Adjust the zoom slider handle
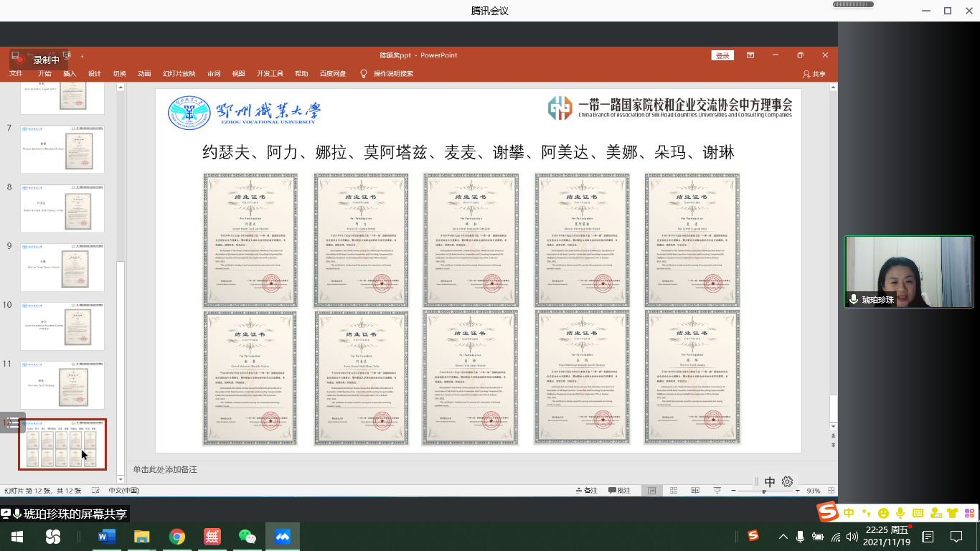 pos(763,491)
